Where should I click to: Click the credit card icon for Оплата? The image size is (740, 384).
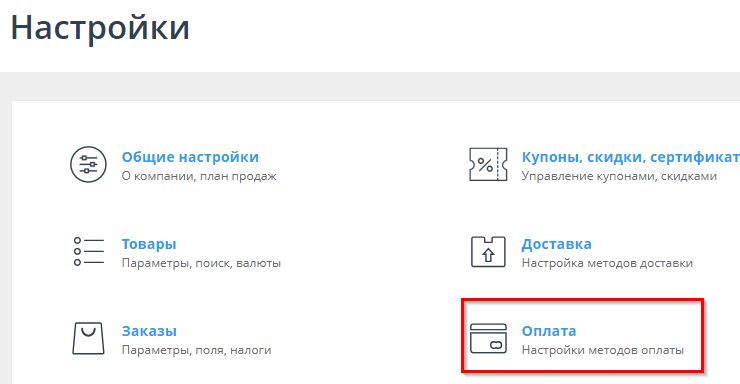tap(488, 338)
